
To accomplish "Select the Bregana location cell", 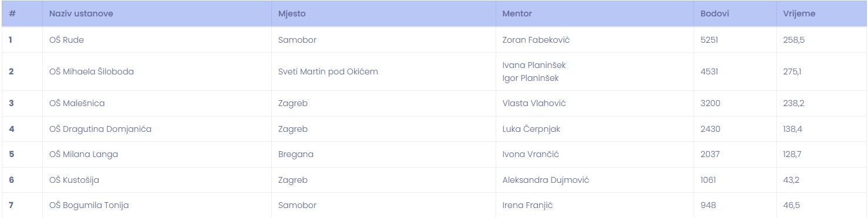I will [296, 154].
